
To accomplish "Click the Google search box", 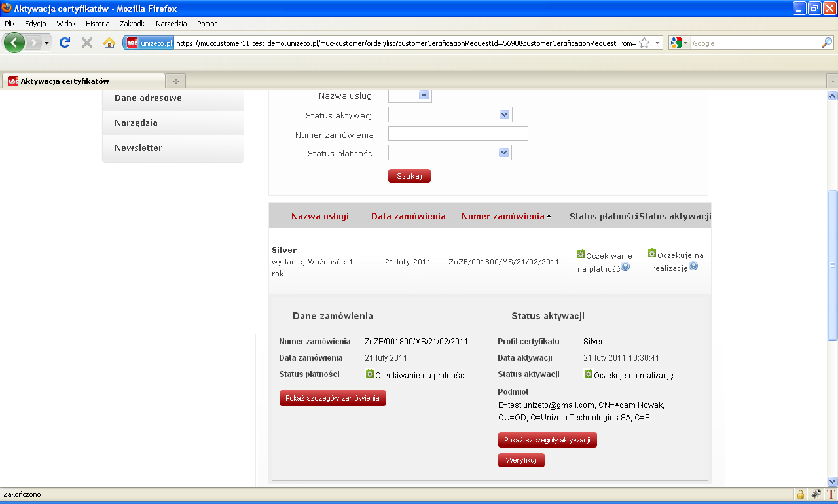I will point(756,43).
